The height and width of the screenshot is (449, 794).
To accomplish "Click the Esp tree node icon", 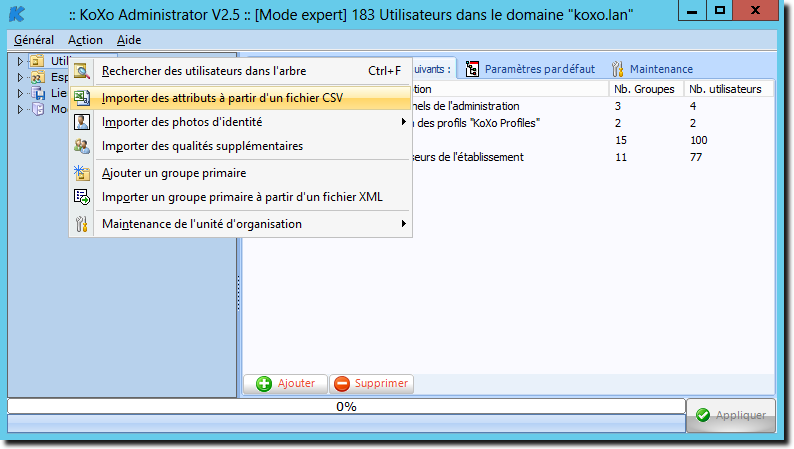I will [x=37, y=77].
